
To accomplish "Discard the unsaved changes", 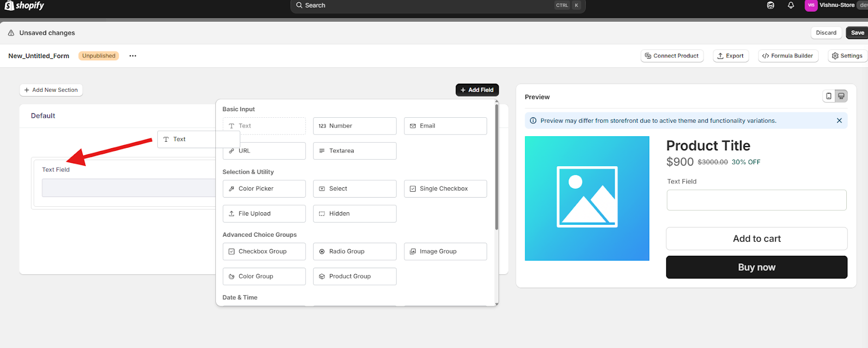I will coord(826,33).
